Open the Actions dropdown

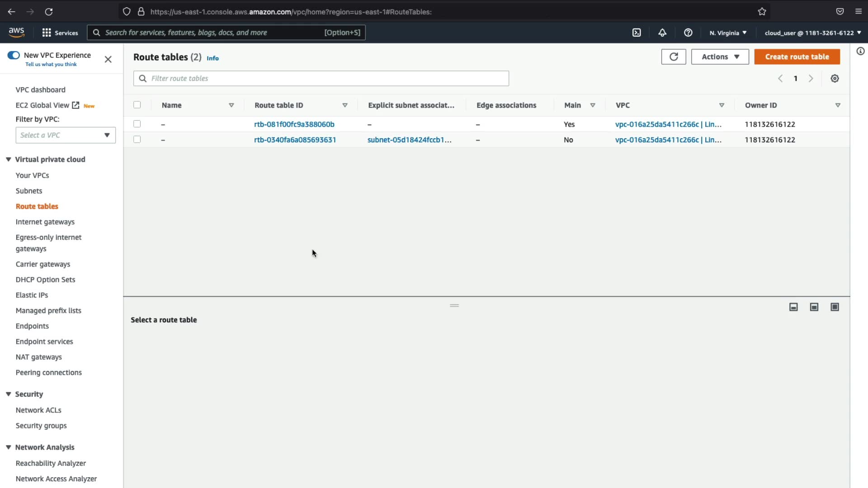[720, 57]
